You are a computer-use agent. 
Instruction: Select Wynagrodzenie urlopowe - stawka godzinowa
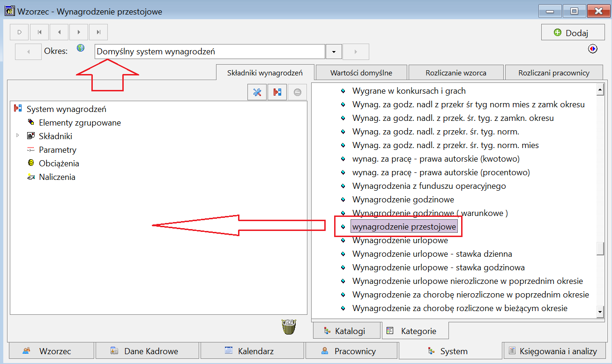coord(438,267)
